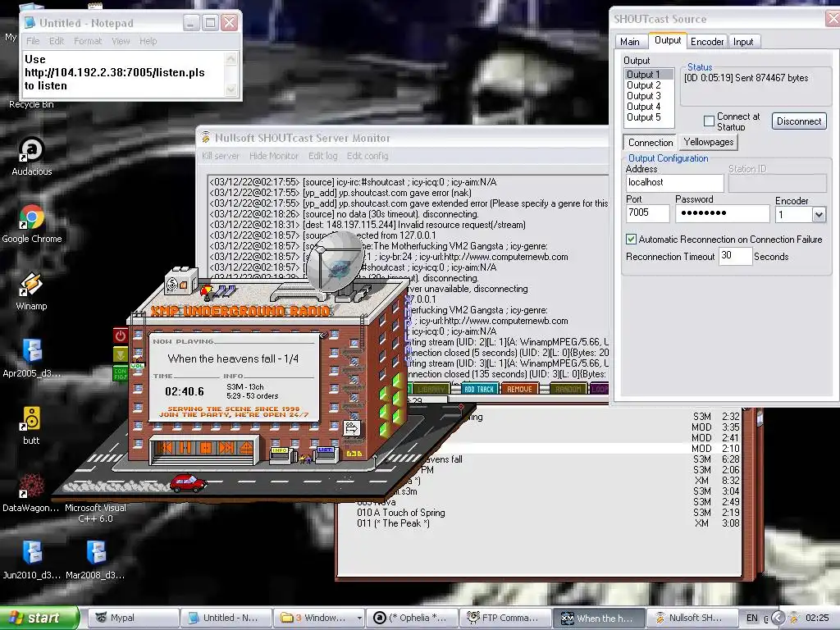Click Kill server in SHOUTcast Server Monitor
The image size is (840, 630).
coord(221,156)
